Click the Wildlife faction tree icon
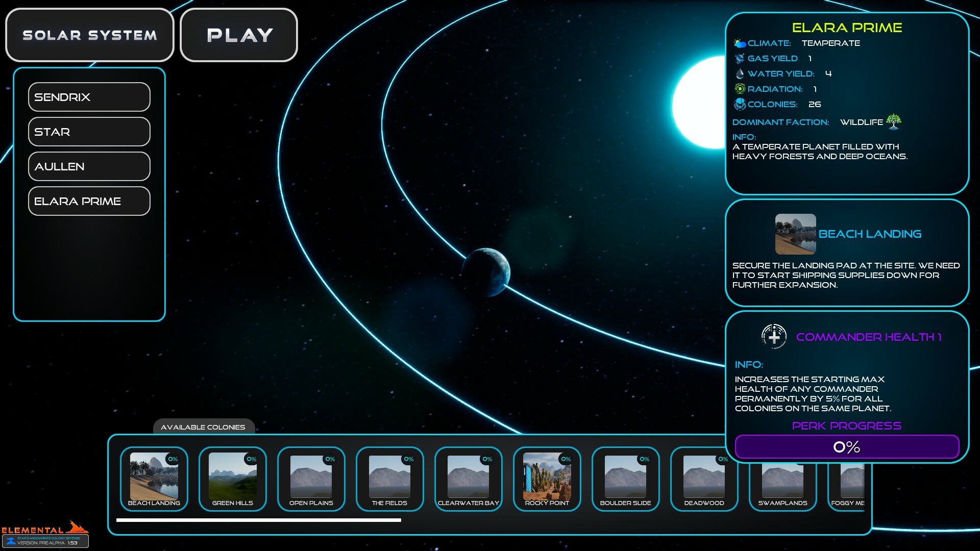980x551 pixels. [893, 121]
